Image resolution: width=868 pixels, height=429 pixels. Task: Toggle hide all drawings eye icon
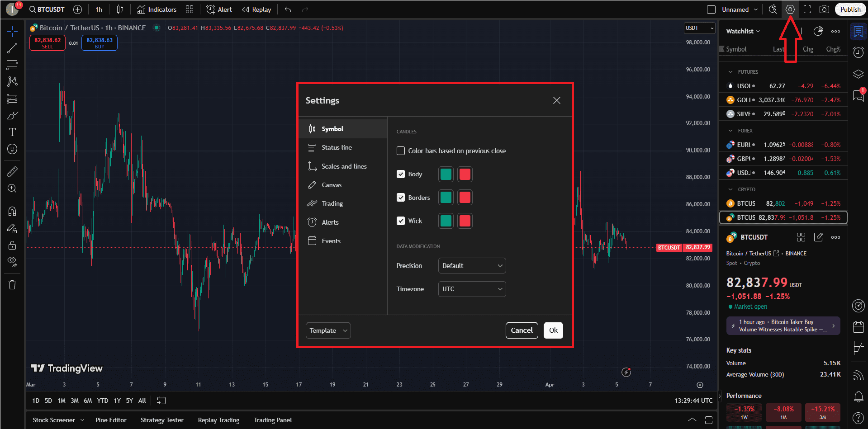click(12, 262)
